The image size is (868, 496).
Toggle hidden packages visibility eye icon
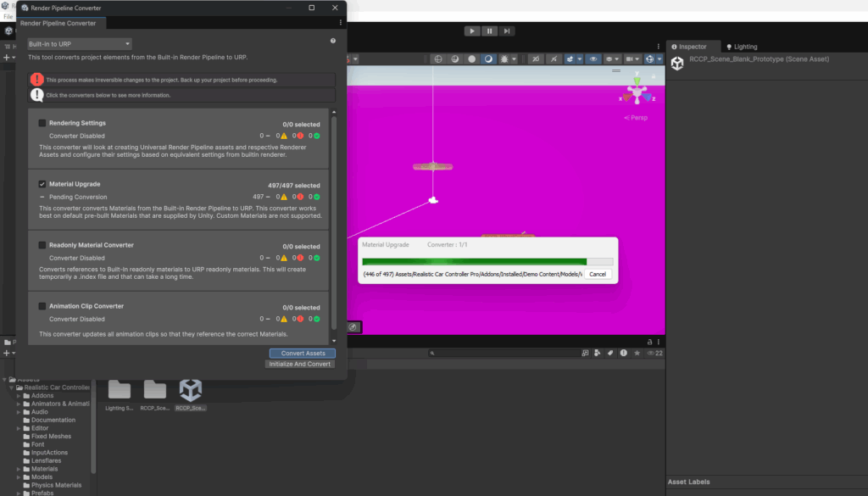tap(651, 353)
